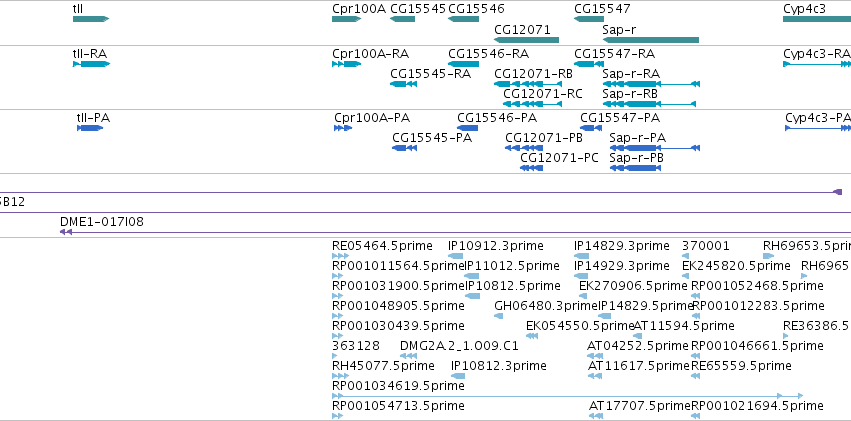This screenshot has width=851, height=421.
Task: Select the Cyp4c3-RA transcript
Action: click(x=817, y=64)
